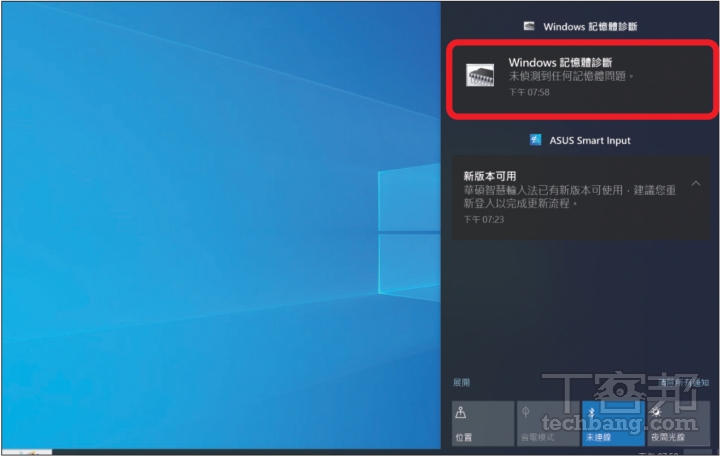Select the Windows 記憶體診斷 group header text
The height and width of the screenshot is (456, 720).
591,26
